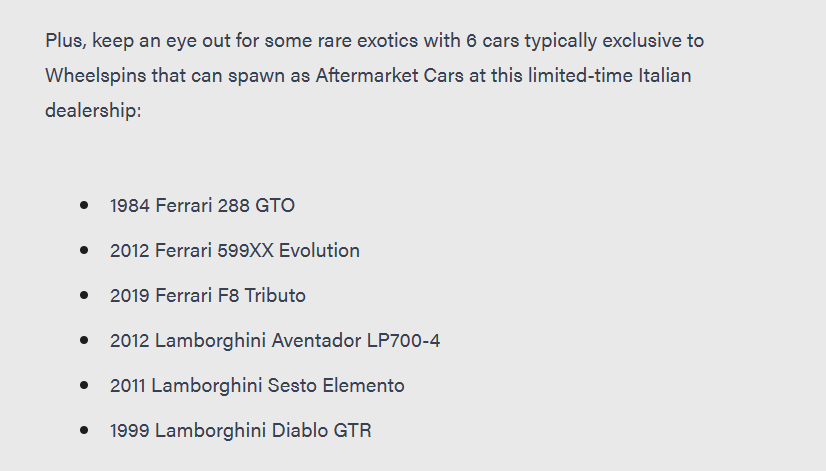Click the bullet beside 2019 Ferrari F8 Tributo
The width and height of the screenshot is (826, 471).
point(84,295)
